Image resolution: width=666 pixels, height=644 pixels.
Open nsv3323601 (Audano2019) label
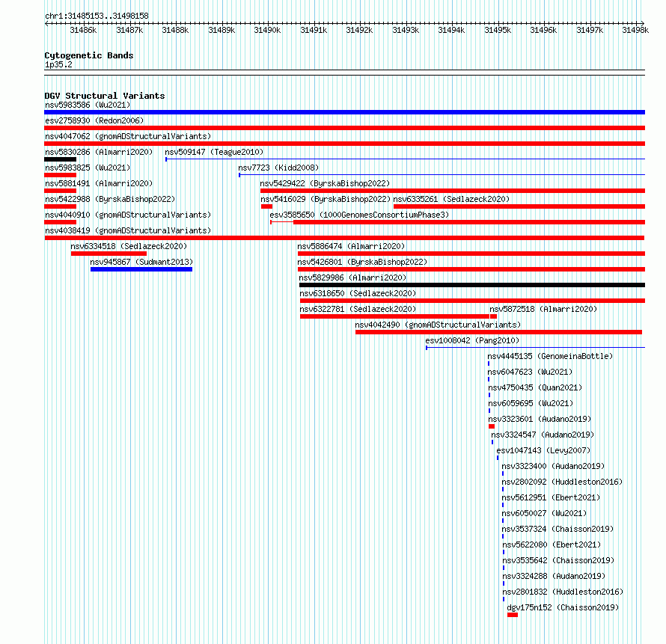(540, 419)
